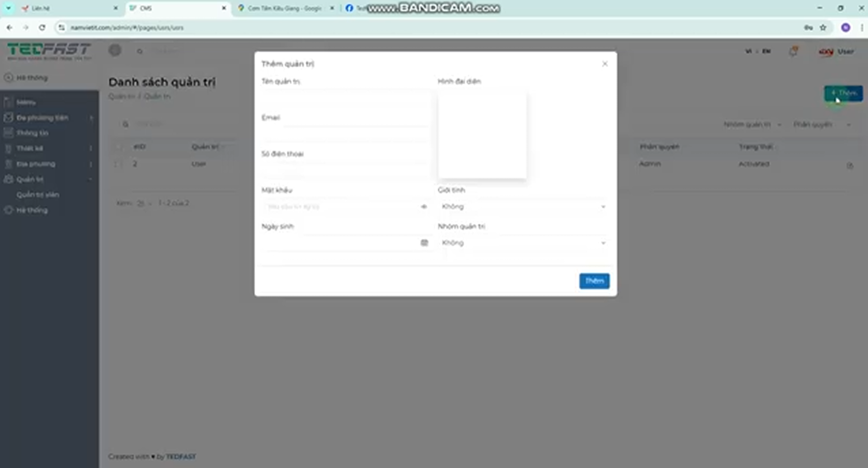Reload the page in browser
The image size is (868, 468).
pyautogui.click(x=42, y=27)
